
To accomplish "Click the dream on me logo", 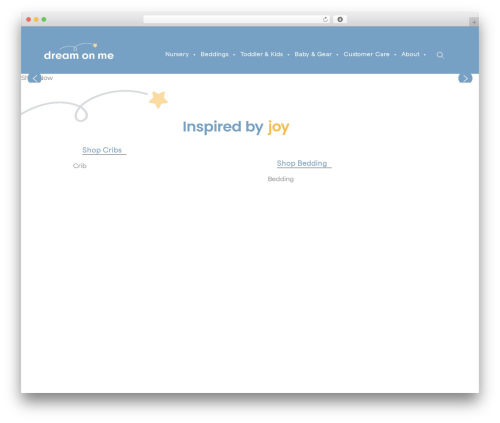I will coord(79,52).
